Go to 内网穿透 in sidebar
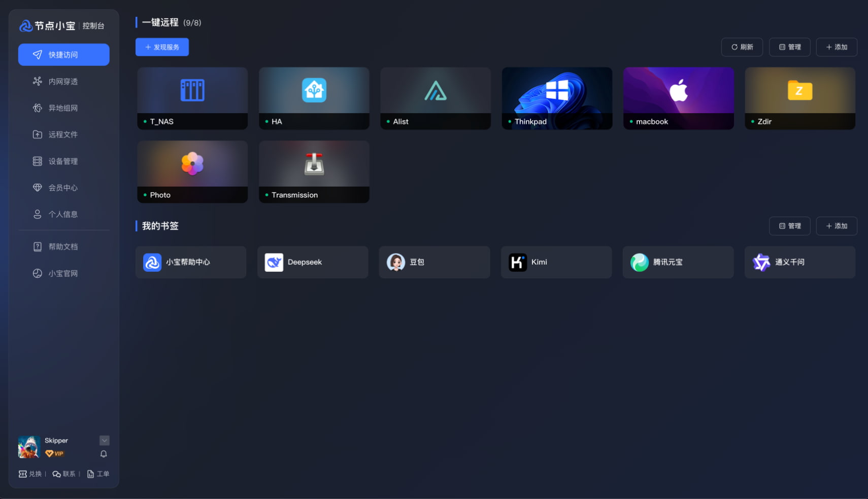Screen dimensions: 868x499 64,81
